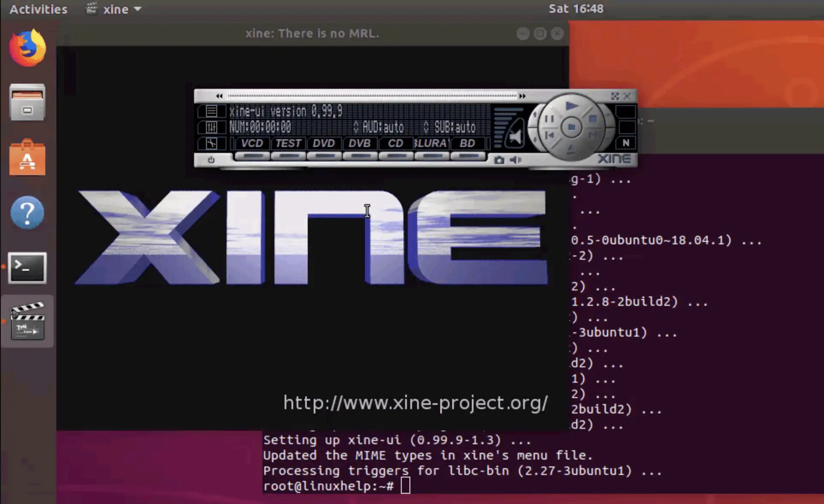Click the 'Setting up xine-ui' terminal line
Screen dimensions: 824x504
point(397,440)
